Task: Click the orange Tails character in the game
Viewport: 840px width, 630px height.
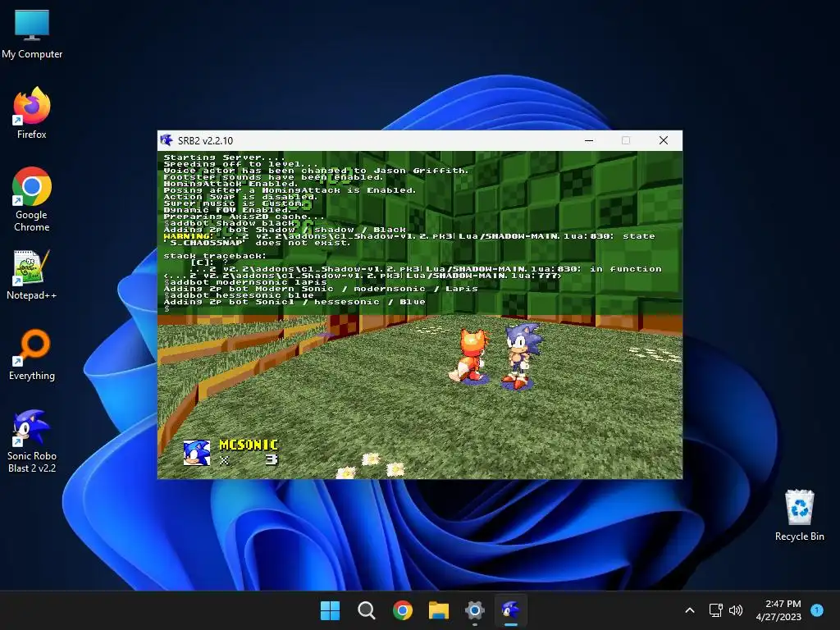Action: [470, 355]
